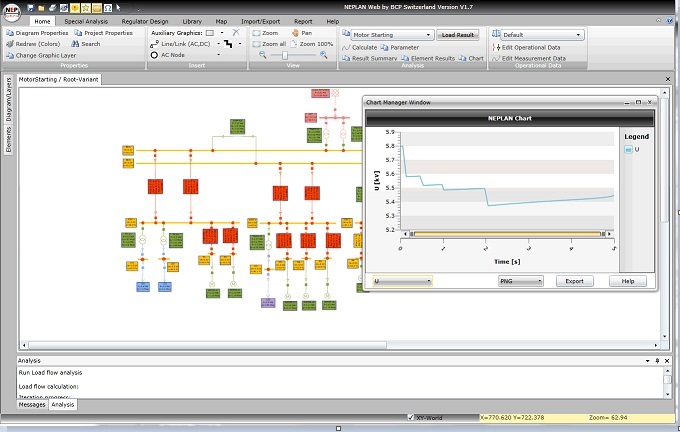Click the Save icon in quick access toolbar

coord(30,8)
